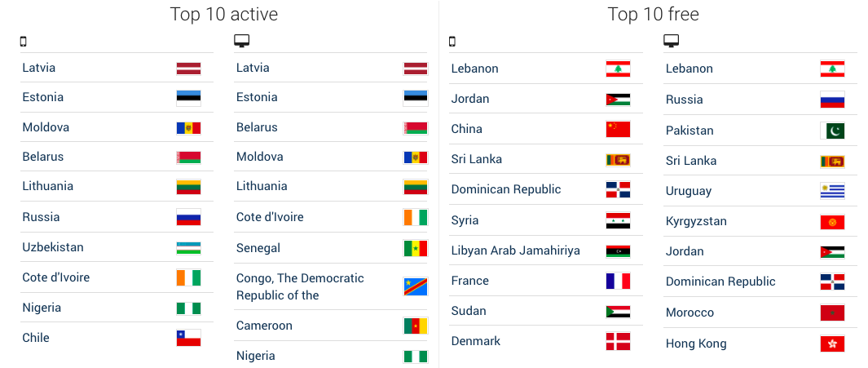Open Uruguay in the desktop free list
Screen dimensions: 868x368
[x=689, y=191]
